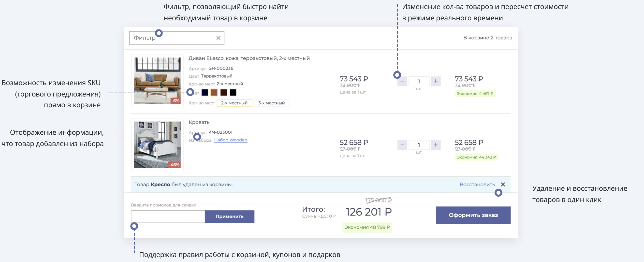The width and height of the screenshot is (644, 262).
Task: Select the dark navy color swatch
Action: (205, 93)
